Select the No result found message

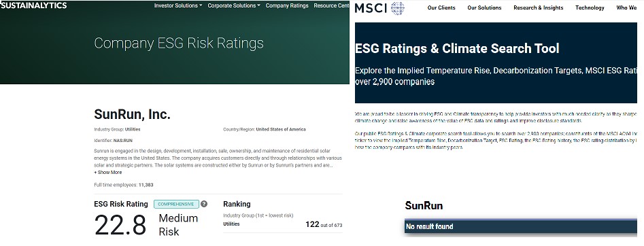(429, 227)
